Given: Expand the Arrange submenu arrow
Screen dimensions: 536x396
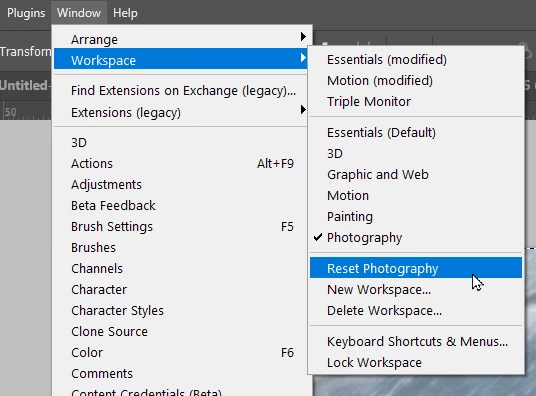Looking at the screenshot, I should point(303,37).
